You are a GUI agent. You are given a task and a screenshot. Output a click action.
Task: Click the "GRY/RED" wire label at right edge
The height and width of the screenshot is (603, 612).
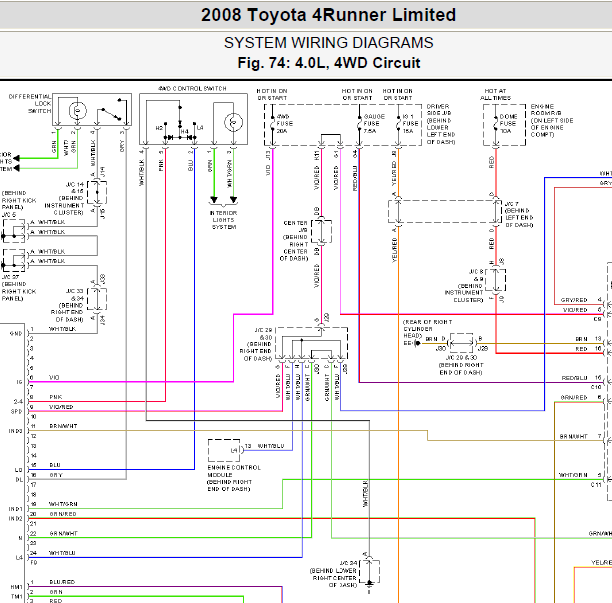tap(574, 300)
